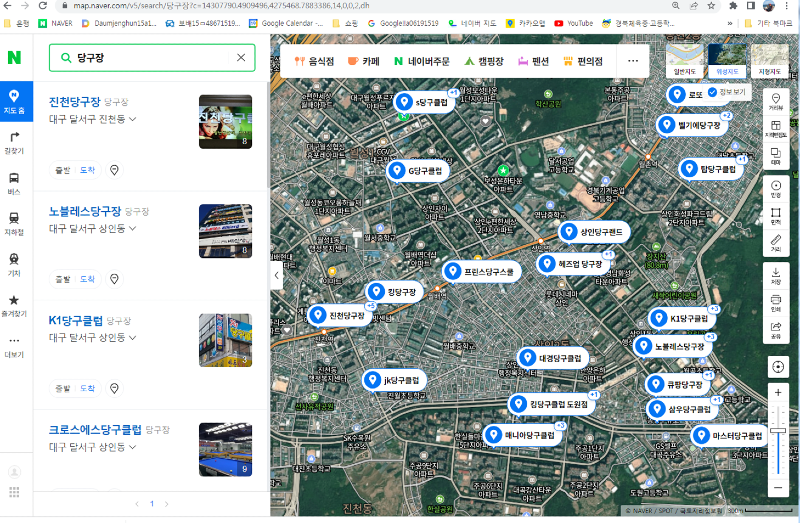Open the 지도 홈 sidebar tab
The height and width of the screenshot is (523, 800).
(x=14, y=102)
